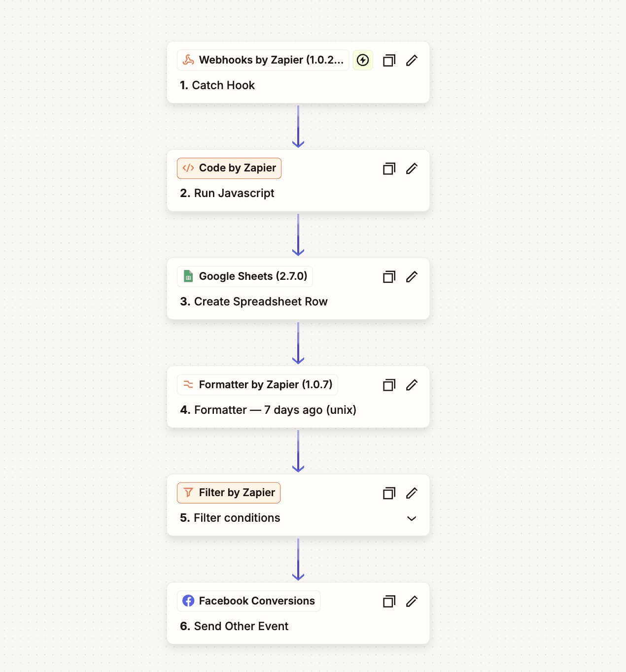
Task: Select the Filter by Zapier funnel icon
Action: click(x=188, y=493)
